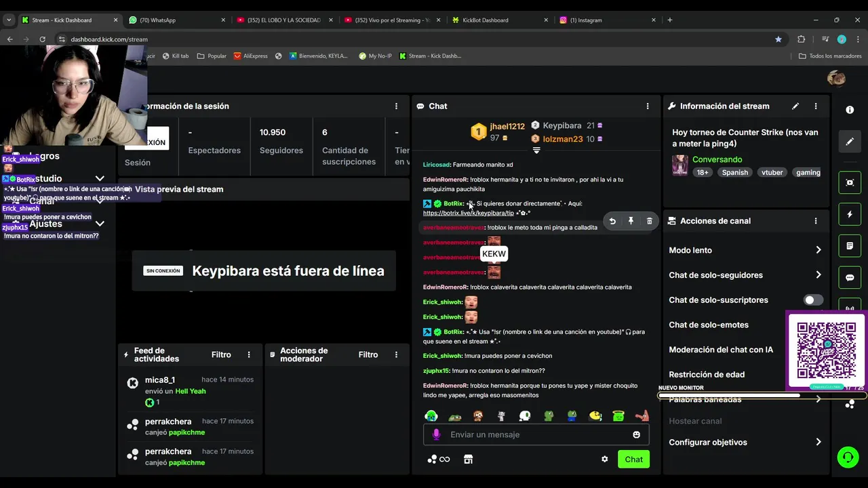Click the Restricción de edad option
This screenshot has width=868, height=488.
[x=707, y=374]
